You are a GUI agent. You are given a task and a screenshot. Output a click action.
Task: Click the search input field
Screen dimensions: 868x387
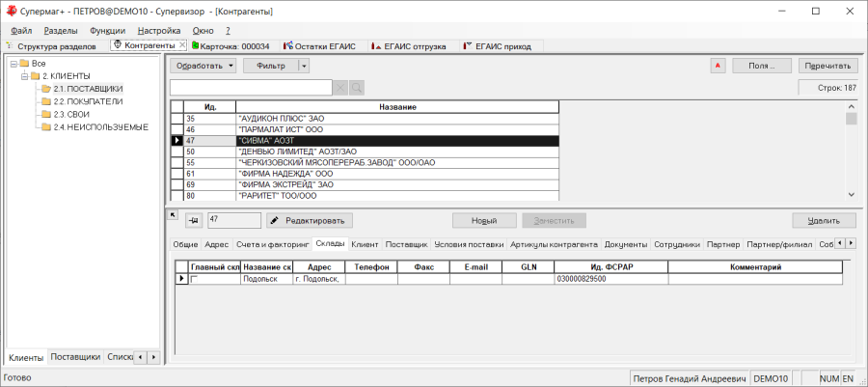[251, 88]
